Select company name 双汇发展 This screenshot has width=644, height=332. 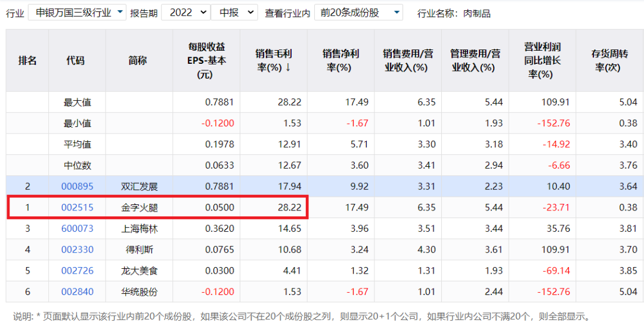click(x=139, y=187)
